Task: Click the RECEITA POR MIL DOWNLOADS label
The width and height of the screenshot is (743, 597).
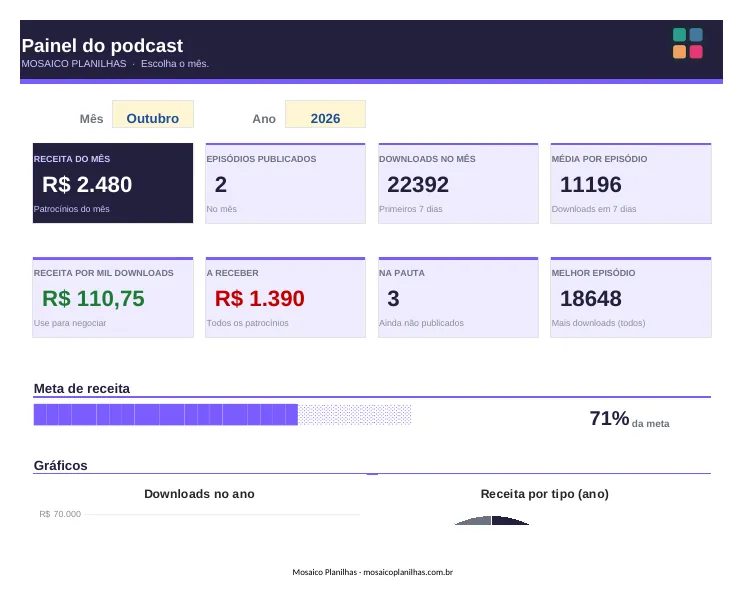Action: 104,273
